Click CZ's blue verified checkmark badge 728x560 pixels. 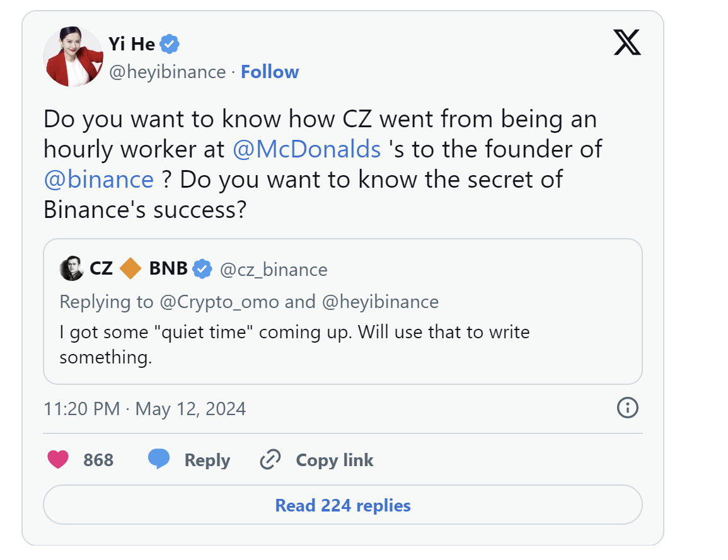coord(202,269)
